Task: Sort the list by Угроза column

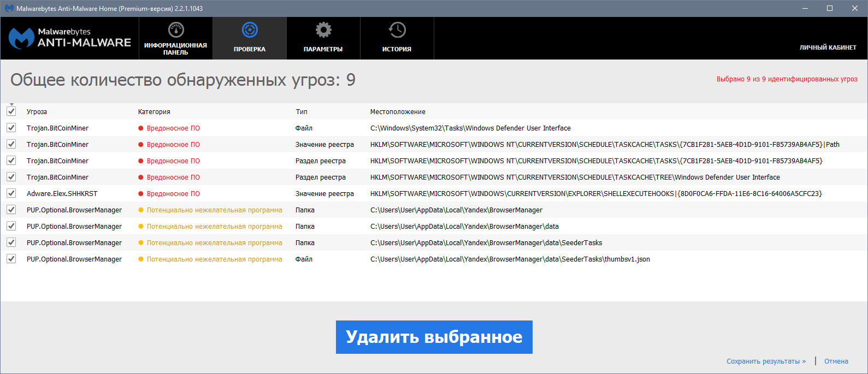Action: (37, 112)
